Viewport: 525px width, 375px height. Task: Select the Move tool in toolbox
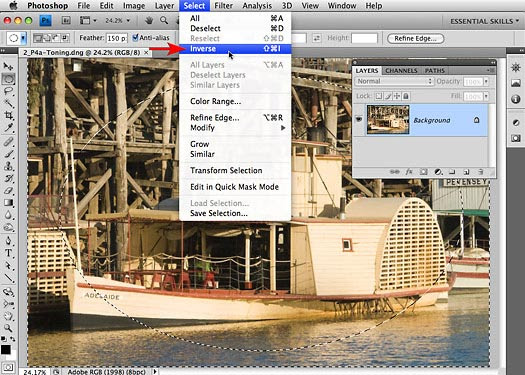tap(8, 66)
